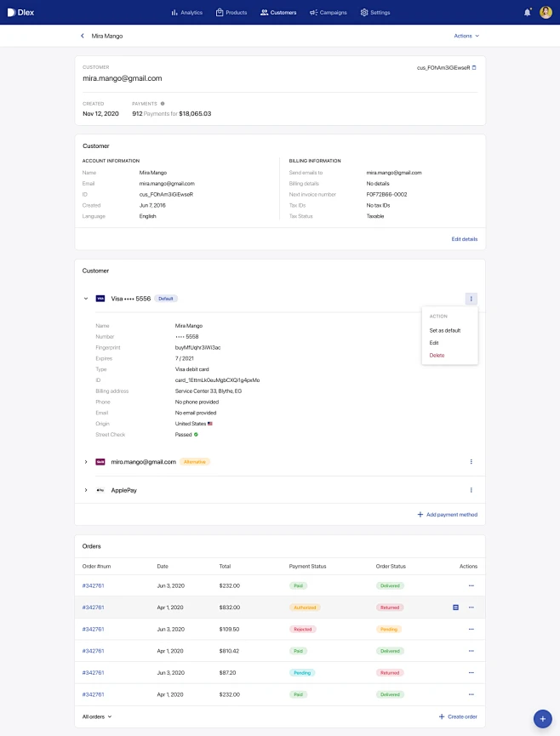
Task: Collapse the Visa 5556 card details
Action: point(86,299)
